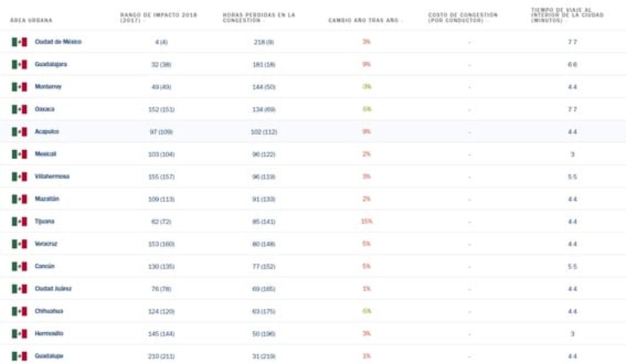This screenshot has height=364, width=626.
Task: Click the flag icon beside Oaxaca
Action: click(19, 109)
